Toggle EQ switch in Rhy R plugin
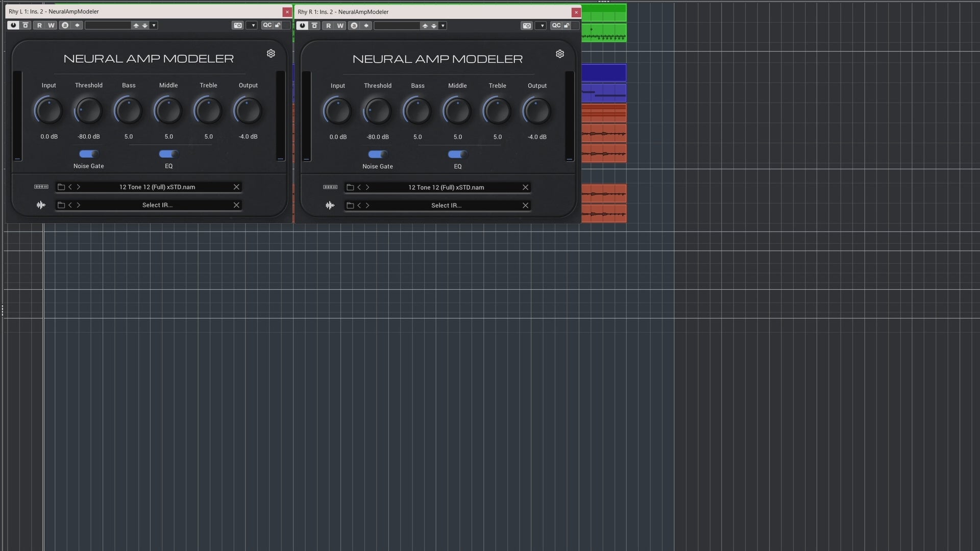Image resolution: width=980 pixels, height=551 pixels. 457,155
